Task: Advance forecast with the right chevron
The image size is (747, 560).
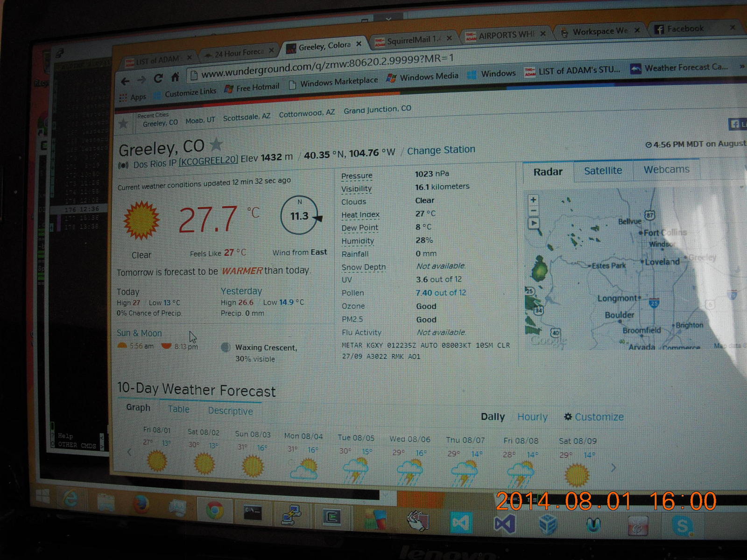Action: [613, 468]
